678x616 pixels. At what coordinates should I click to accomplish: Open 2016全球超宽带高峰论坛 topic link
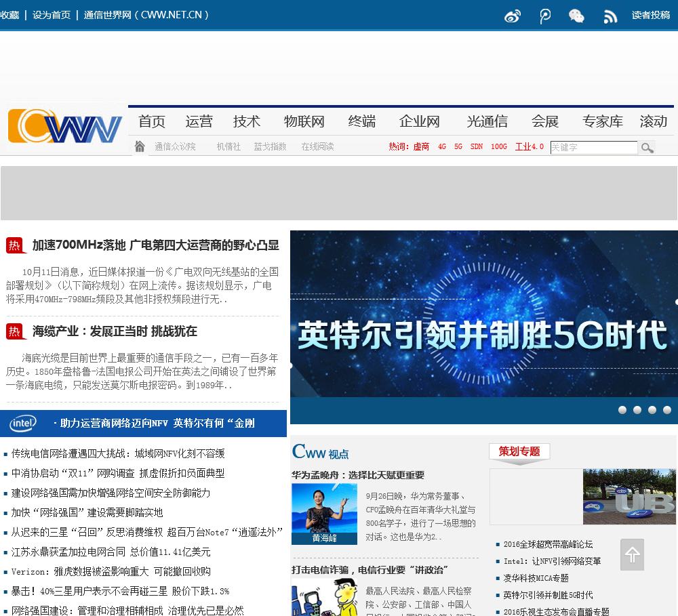(548, 545)
